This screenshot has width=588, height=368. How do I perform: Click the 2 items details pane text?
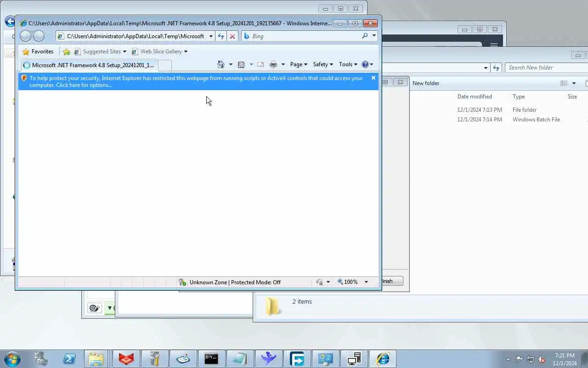tap(302, 302)
